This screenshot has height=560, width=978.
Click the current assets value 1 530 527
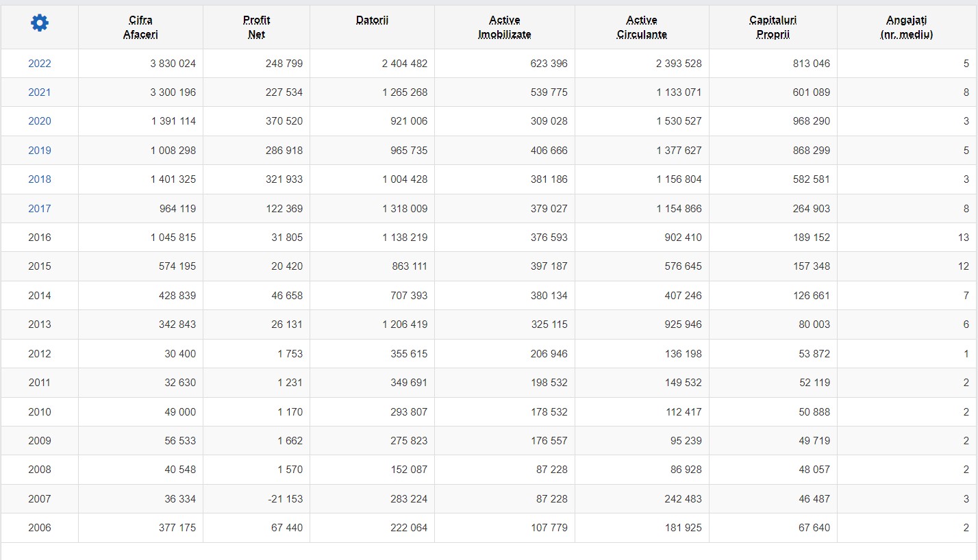pos(679,121)
